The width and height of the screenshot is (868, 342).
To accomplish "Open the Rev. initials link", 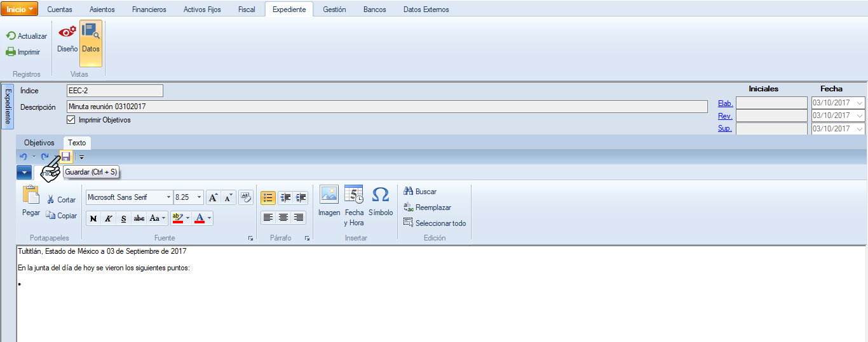I will pos(725,116).
